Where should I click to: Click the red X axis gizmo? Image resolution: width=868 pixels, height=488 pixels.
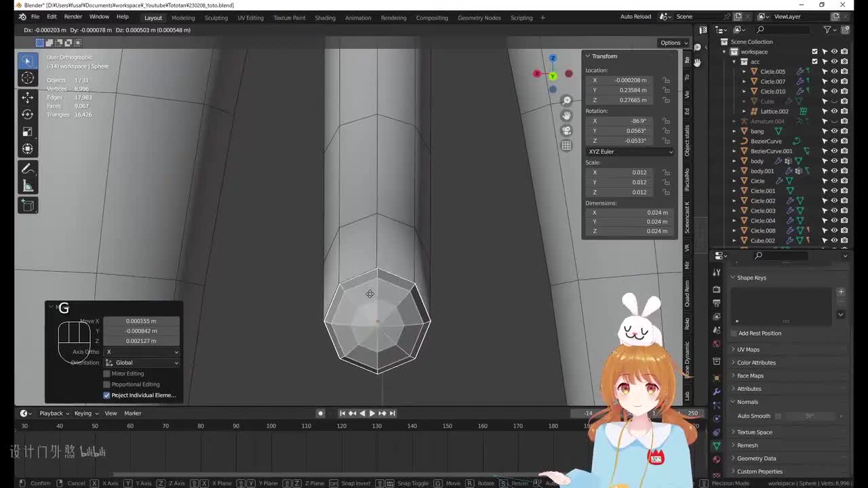coord(537,73)
